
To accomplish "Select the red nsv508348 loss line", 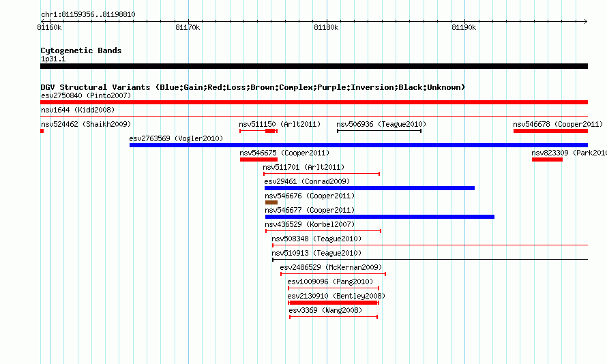I will click(430, 245).
